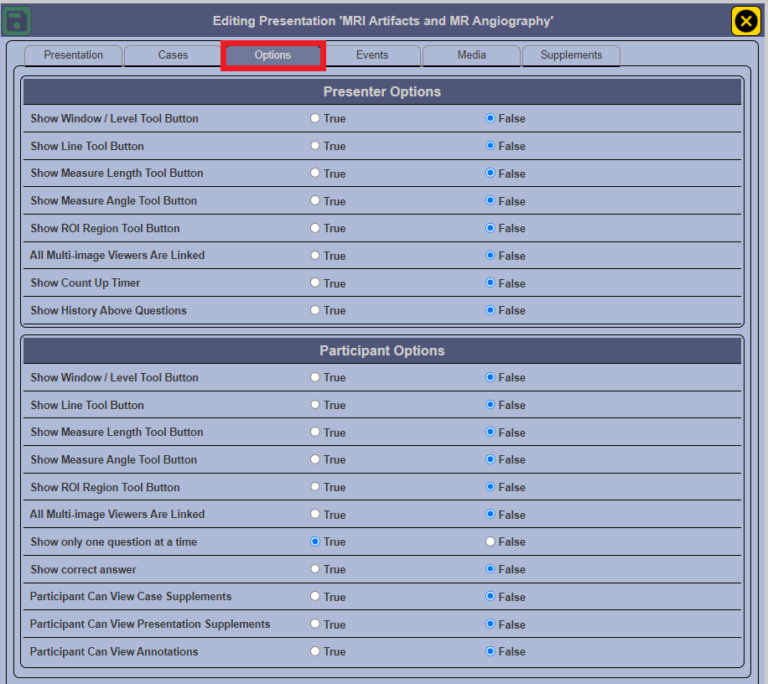Set Participant Show ROI Region Tool Button True
Image resolution: width=768 pixels, height=684 pixels.
(316, 487)
